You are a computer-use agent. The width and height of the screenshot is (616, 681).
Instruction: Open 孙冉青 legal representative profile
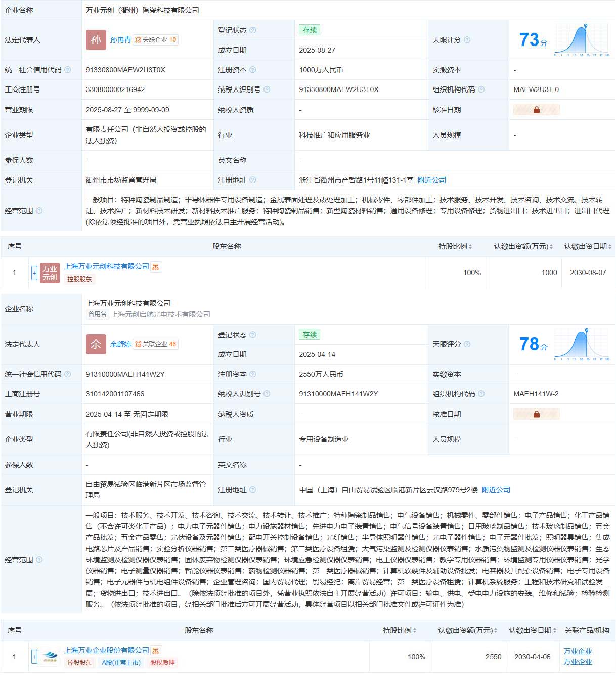click(x=120, y=40)
